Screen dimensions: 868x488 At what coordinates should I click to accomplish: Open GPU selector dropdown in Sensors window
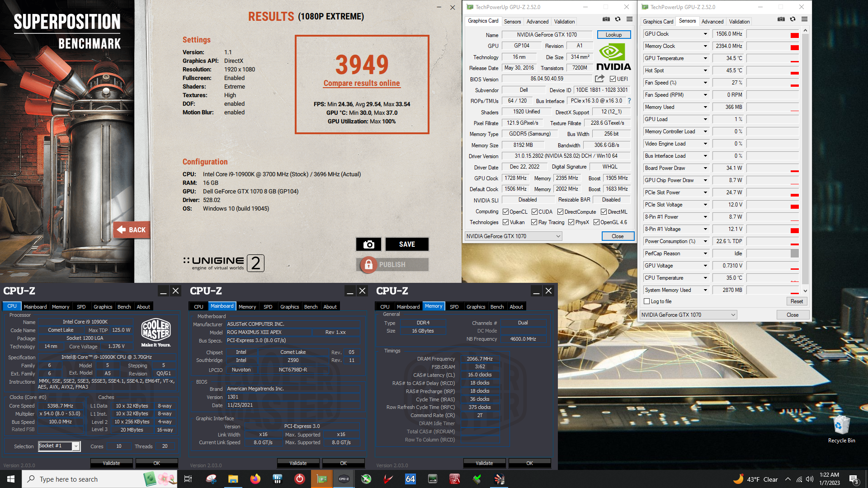point(689,314)
